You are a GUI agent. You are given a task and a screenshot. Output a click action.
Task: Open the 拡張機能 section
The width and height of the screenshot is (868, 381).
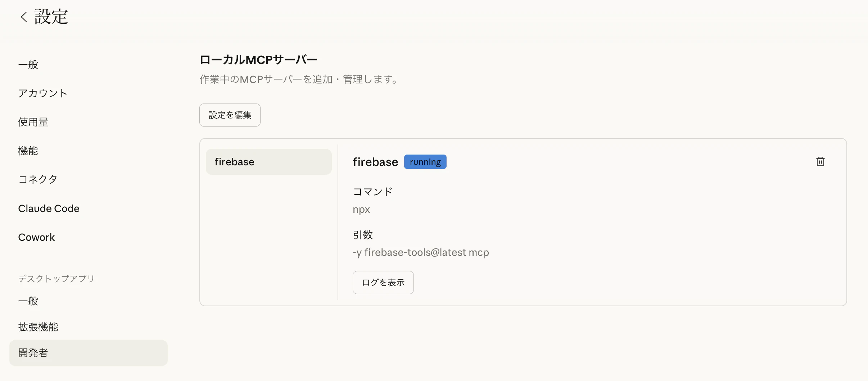pos(38,327)
